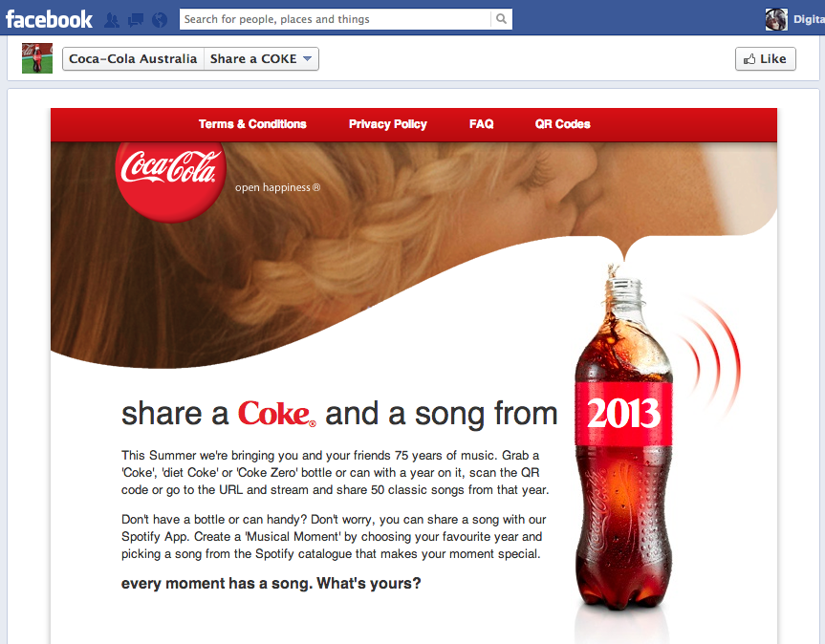Click the red Coke wordmark in the headline
The image size is (825, 644).
point(276,414)
